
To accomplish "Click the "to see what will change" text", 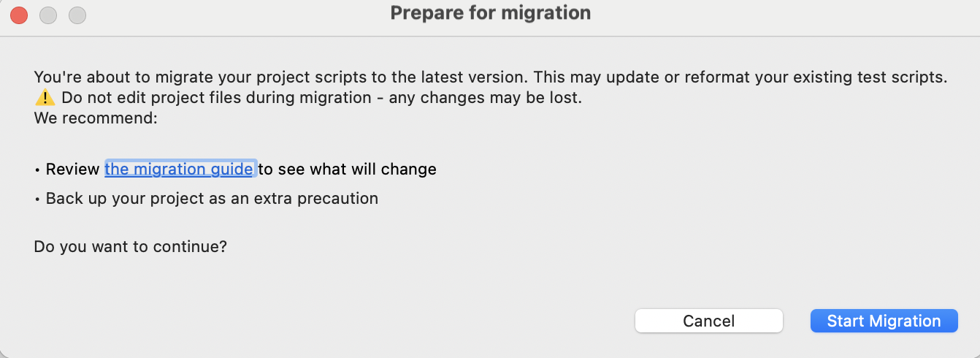I will (x=348, y=170).
